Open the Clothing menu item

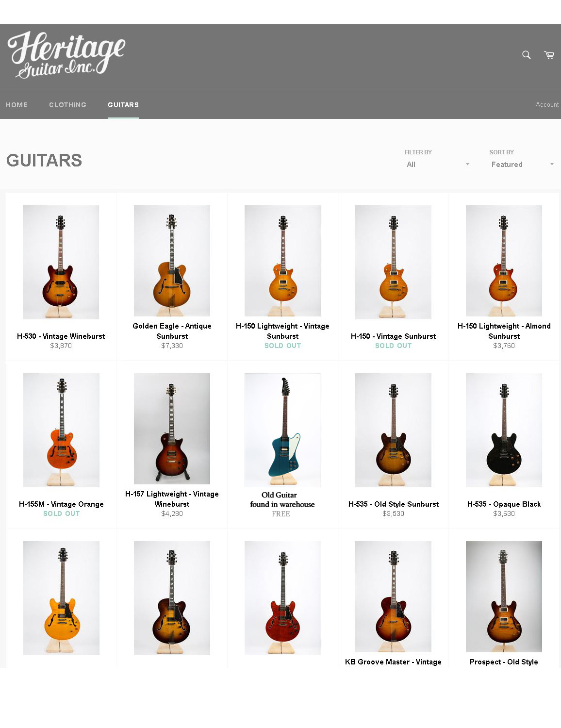pos(67,105)
